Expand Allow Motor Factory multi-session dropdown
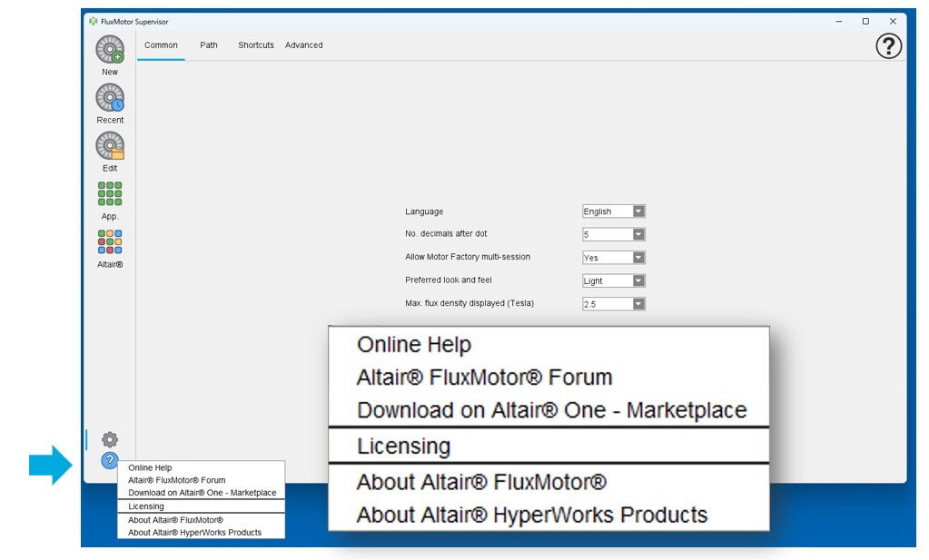Screen dimensions: 929x560 638,258
